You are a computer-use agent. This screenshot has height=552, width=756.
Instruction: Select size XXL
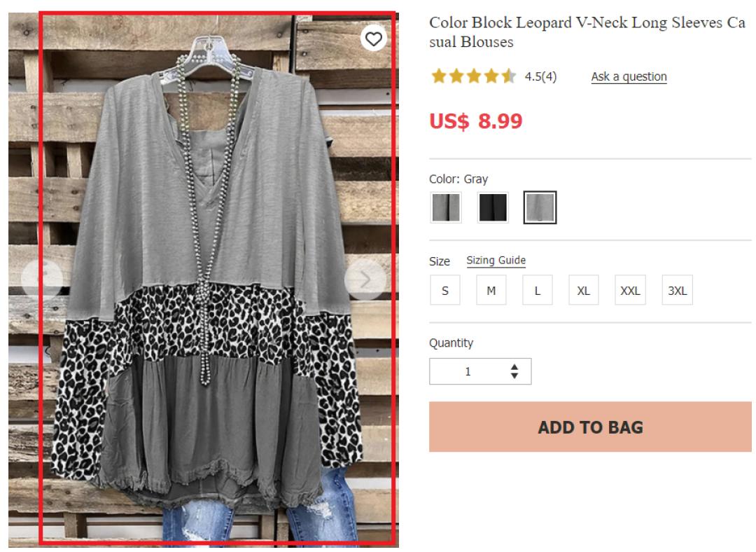[630, 291]
